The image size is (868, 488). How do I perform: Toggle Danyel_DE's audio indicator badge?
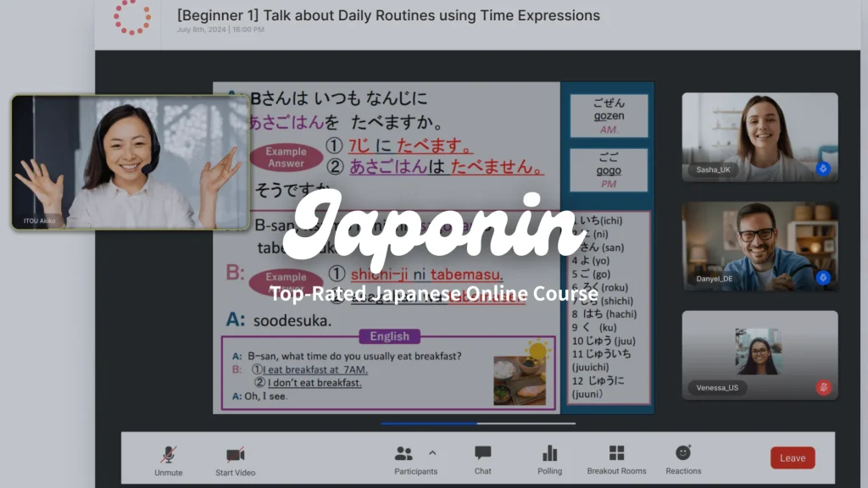(x=821, y=278)
